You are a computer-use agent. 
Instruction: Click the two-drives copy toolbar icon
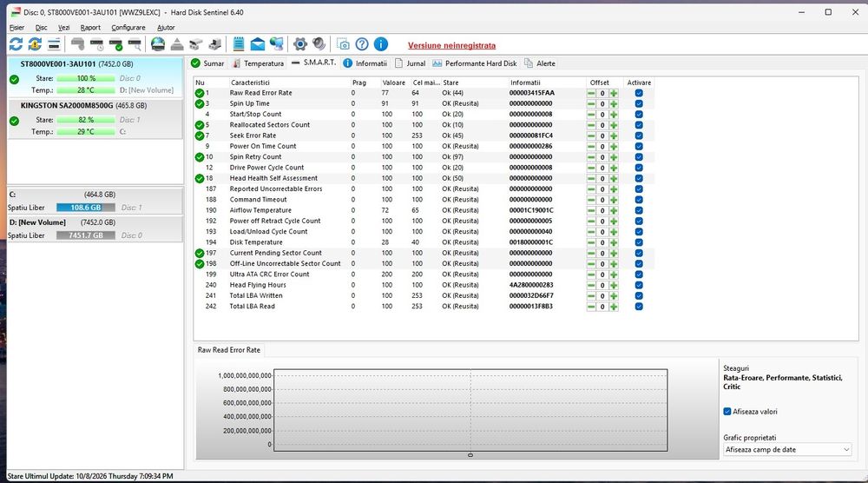pyautogui.click(x=196, y=44)
